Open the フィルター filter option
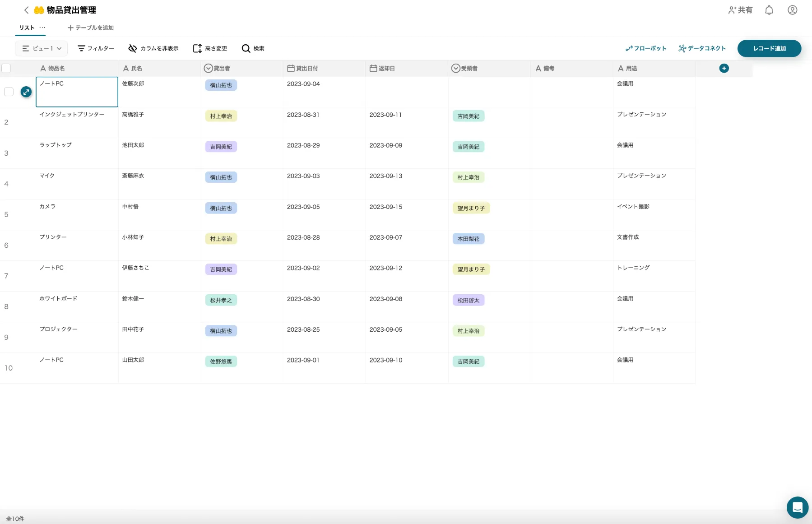This screenshot has width=812, height=524. 96,48
